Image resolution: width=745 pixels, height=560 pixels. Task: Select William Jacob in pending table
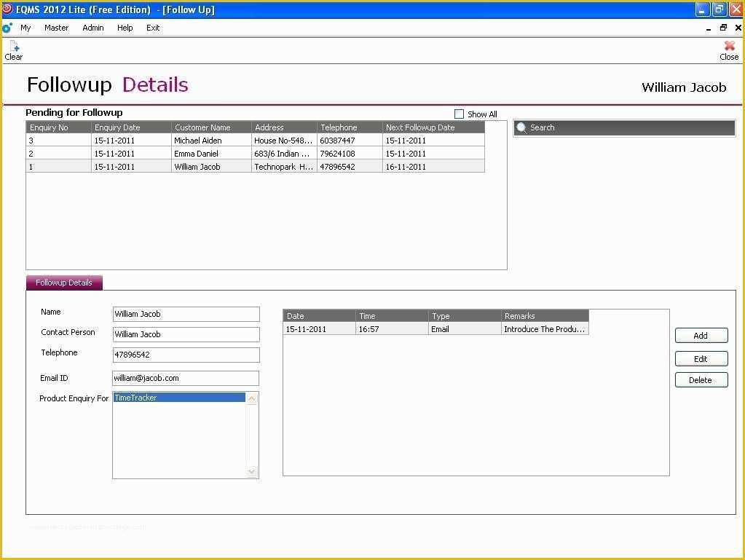point(211,167)
